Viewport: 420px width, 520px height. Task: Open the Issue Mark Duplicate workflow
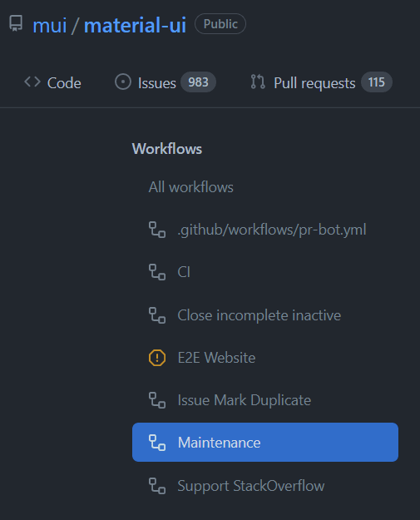265,400
